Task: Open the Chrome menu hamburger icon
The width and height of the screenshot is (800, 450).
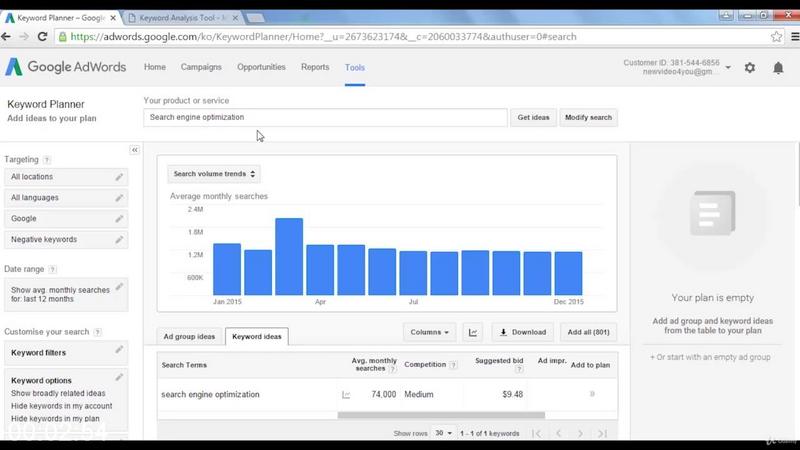Action: pyautogui.click(x=795, y=37)
